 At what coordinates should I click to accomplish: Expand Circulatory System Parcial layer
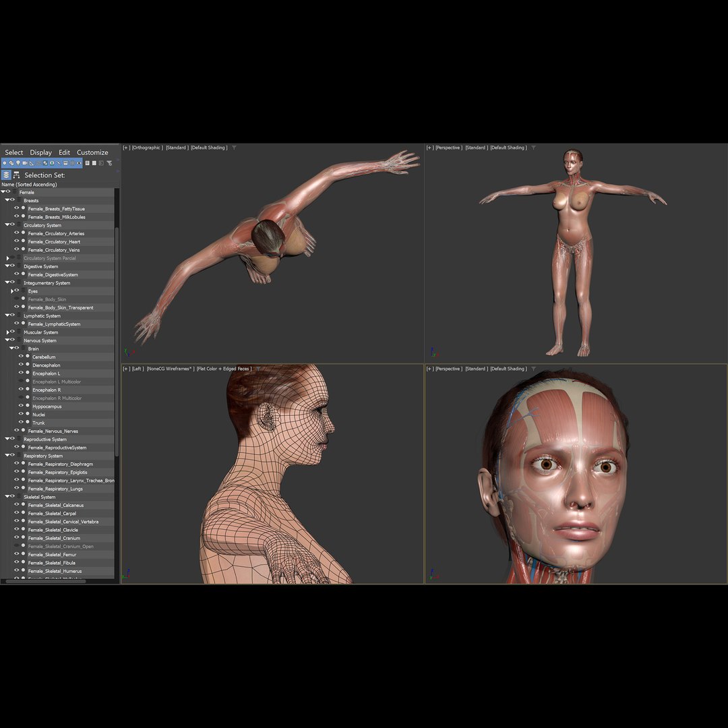point(7,258)
